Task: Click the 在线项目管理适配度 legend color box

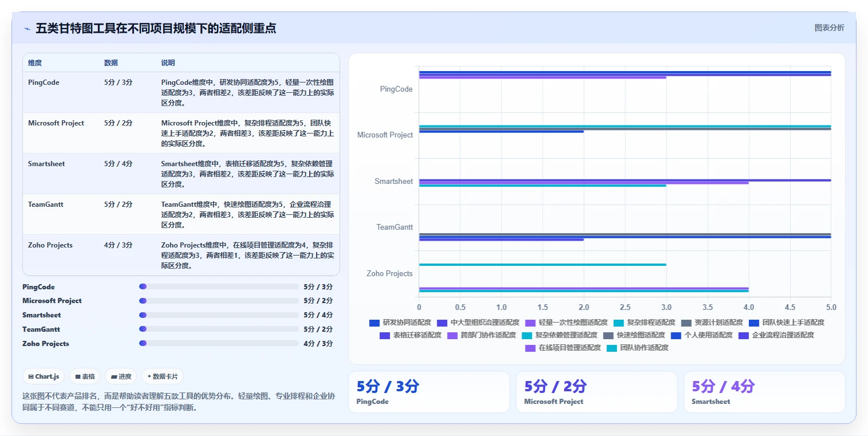Action: pyautogui.click(x=530, y=348)
